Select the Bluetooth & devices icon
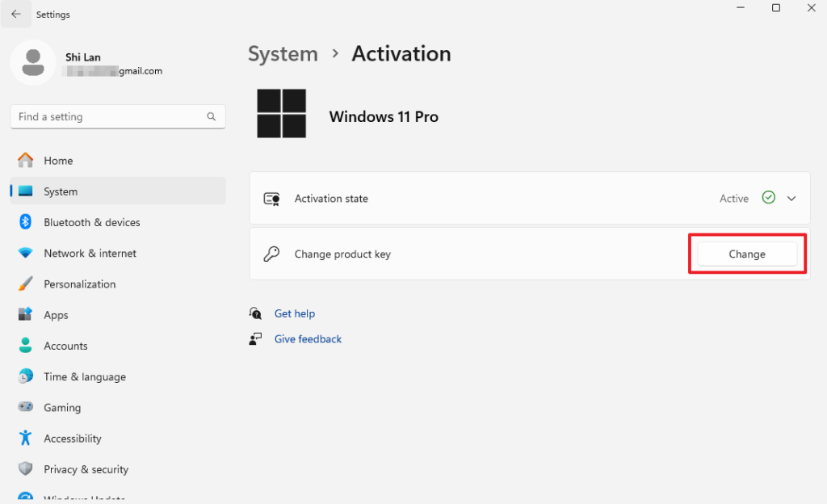This screenshot has height=504, width=827. 25,222
